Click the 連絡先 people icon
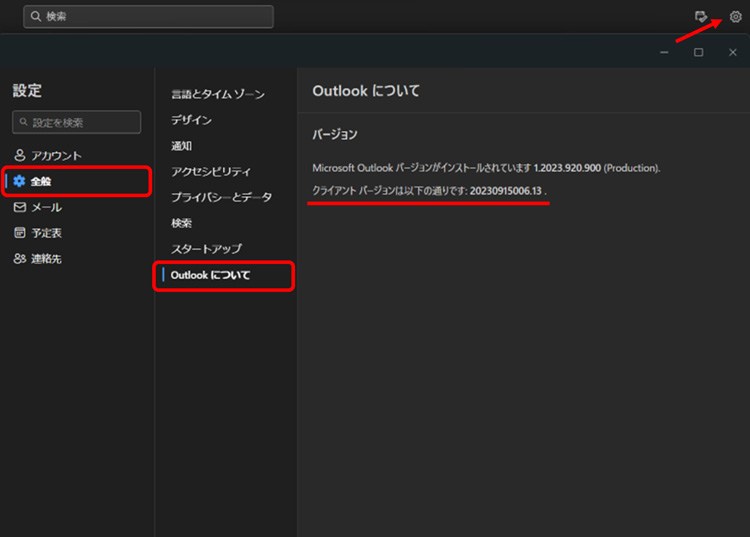 (20, 259)
